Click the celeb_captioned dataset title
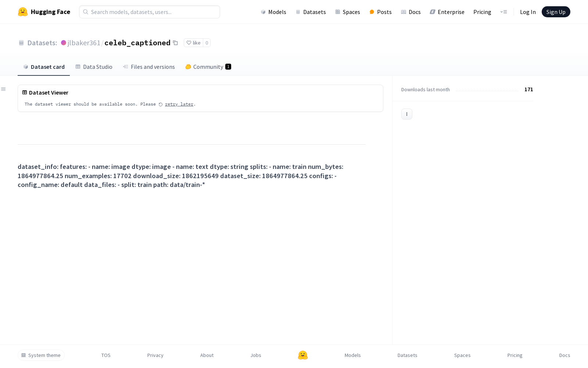The image size is (588, 368). (137, 43)
